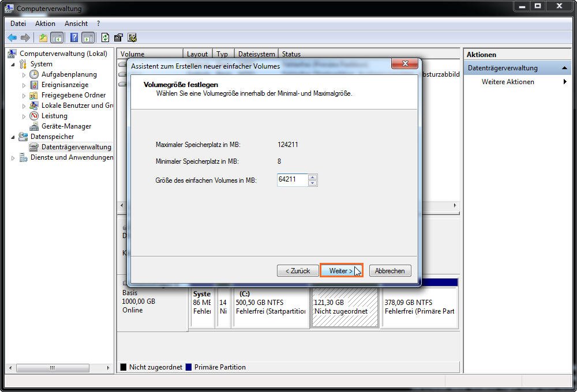
Task: Click the Geräte-Manager device icon
Action: click(34, 126)
